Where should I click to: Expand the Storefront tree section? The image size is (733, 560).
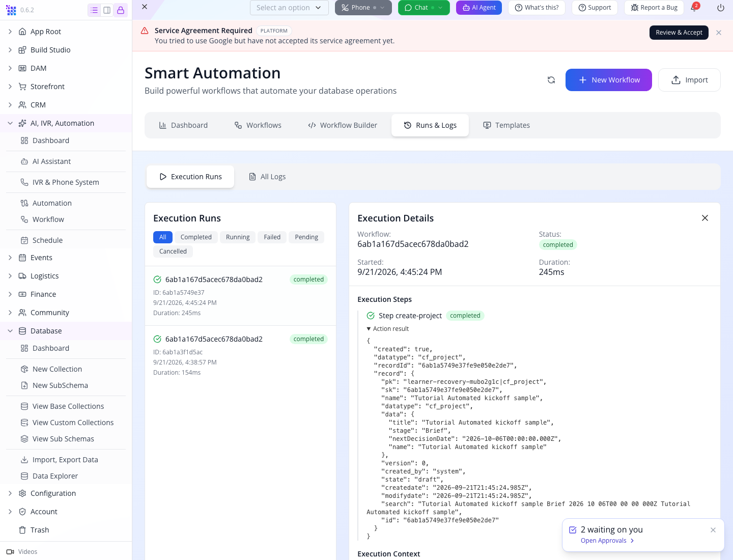[x=10, y=87]
